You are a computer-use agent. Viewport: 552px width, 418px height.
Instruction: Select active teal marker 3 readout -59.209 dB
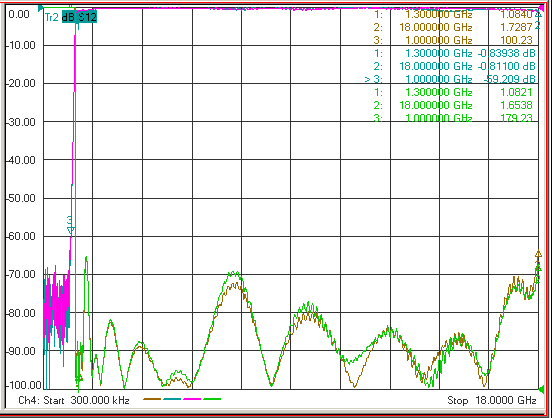tap(509, 79)
